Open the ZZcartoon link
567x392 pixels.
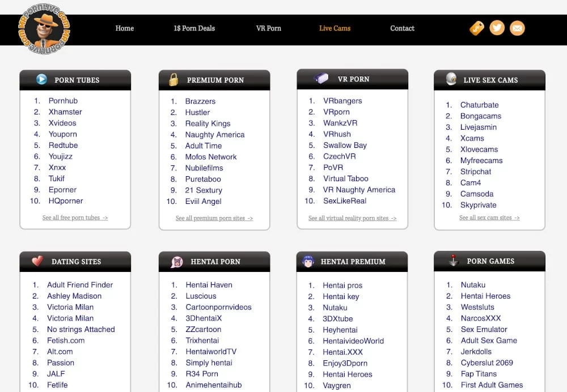pos(203,329)
